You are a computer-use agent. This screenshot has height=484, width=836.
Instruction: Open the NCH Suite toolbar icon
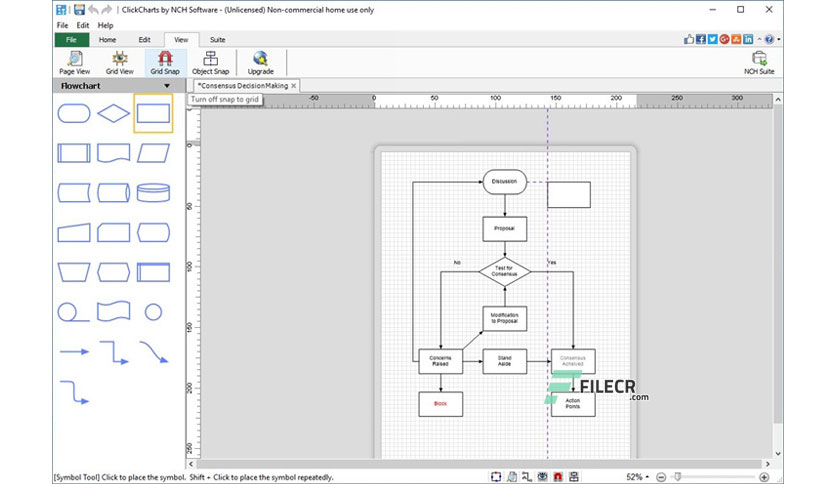coord(759,63)
